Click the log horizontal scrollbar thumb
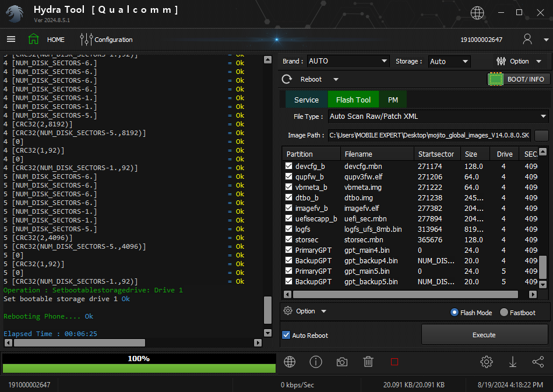The width and height of the screenshot is (553, 392). (x=79, y=342)
